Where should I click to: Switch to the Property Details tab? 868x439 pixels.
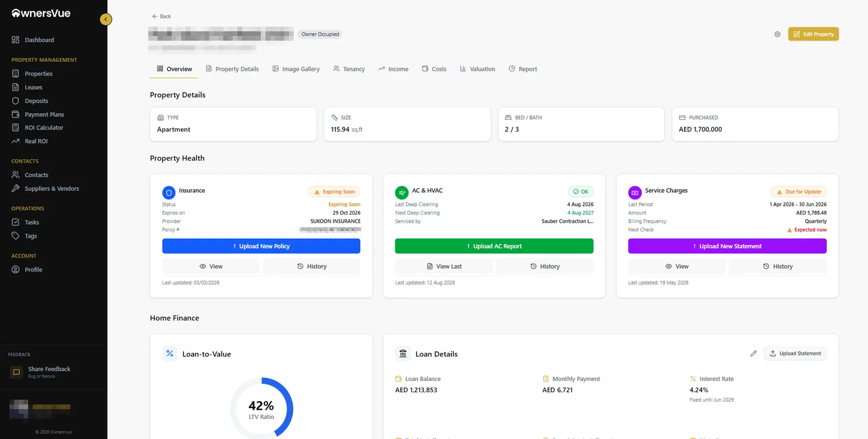(x=232, y=69)
